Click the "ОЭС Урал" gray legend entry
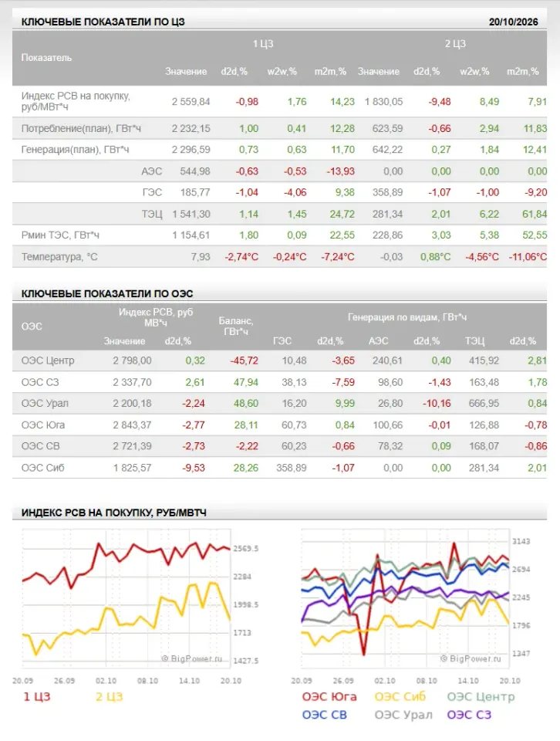Image resolution: width=560 pixels, height=741 pixels. pos(403,715)
